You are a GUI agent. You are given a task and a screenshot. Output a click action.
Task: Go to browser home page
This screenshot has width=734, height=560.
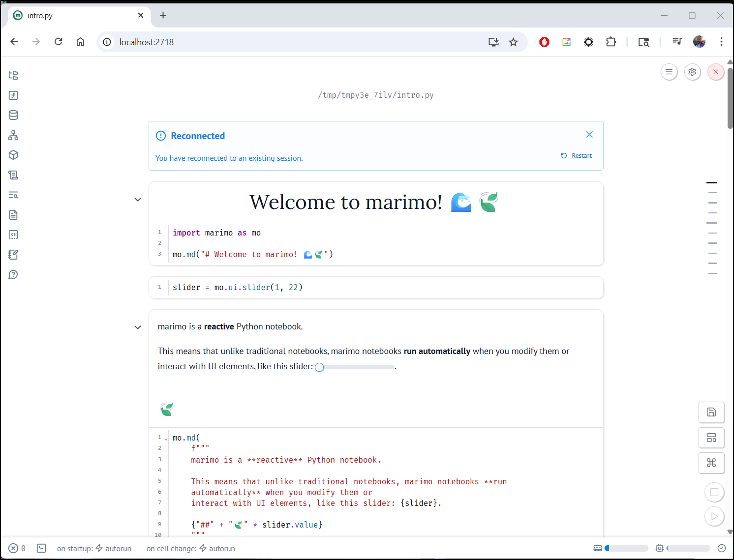[x=80, y=42]
